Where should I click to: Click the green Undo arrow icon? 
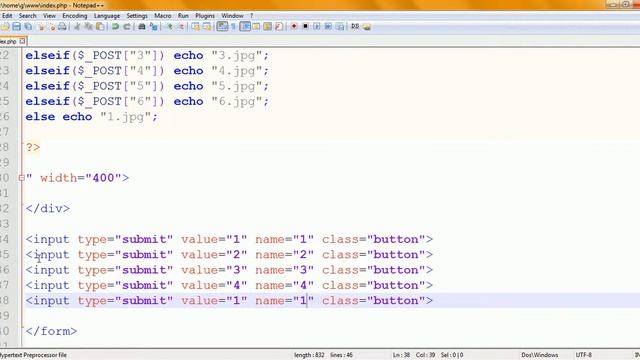point(115,27)
